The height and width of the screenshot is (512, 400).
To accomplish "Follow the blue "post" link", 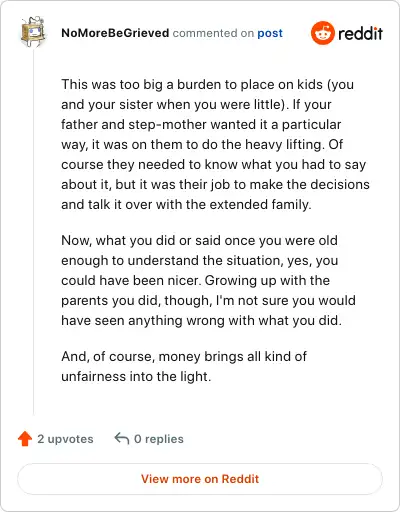I will tap(270, 33).
